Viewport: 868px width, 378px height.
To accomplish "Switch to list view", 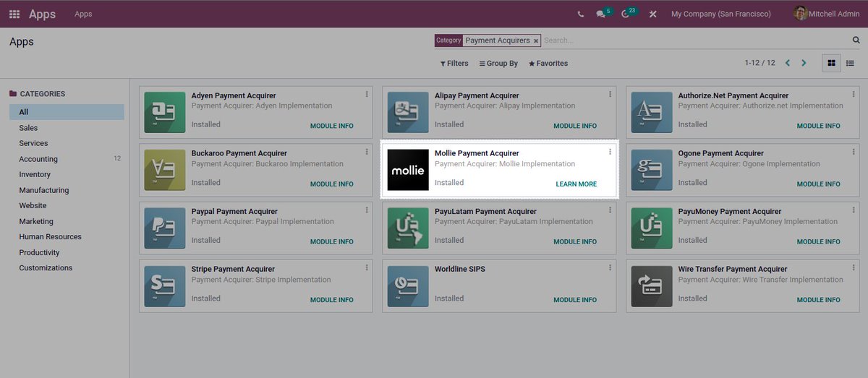I will (x=850, y=63).
